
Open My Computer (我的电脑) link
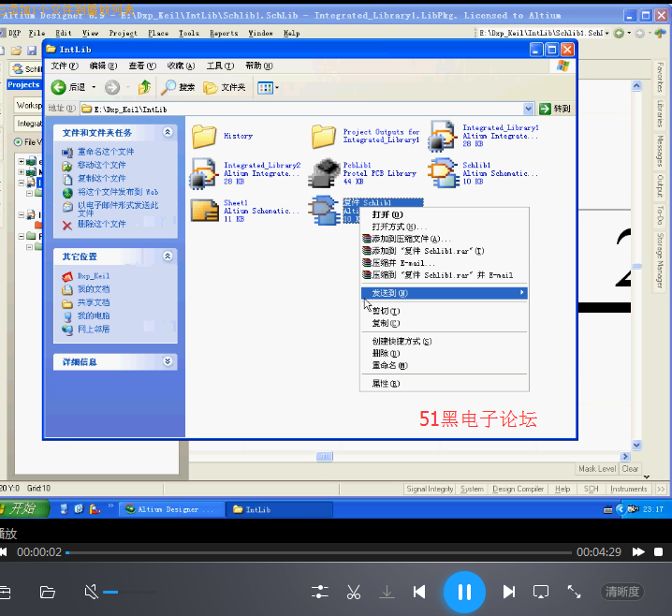[94, 315]
